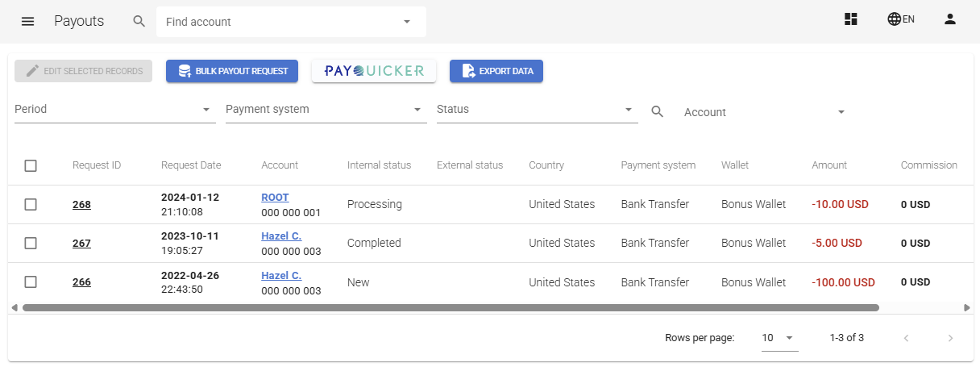Expand the Period filter dropdown
The height and width of the screenshot is (367, 980).
tap(114, 110)
